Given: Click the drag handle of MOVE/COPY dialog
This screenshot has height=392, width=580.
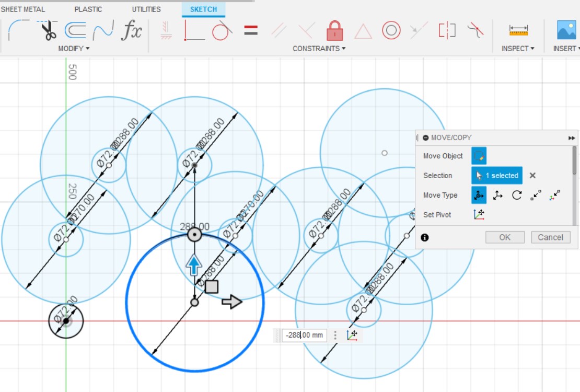Looking at the screenshot, I should 417,137.
